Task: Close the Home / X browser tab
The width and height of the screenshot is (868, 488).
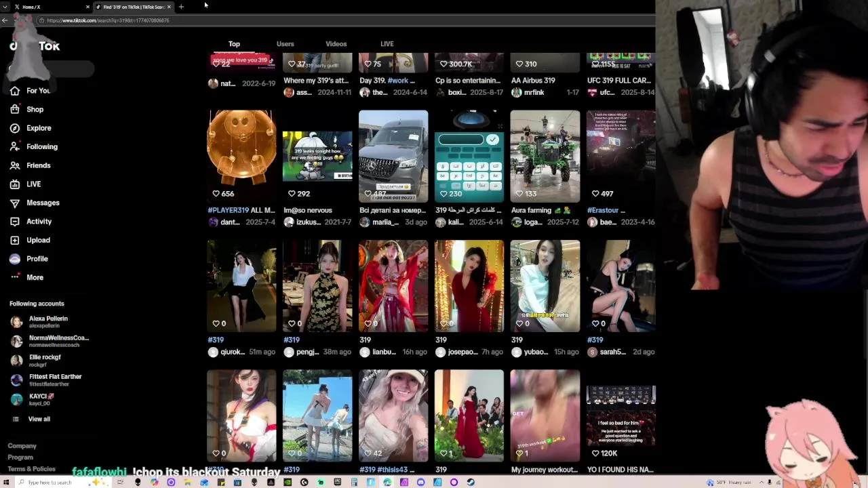Action: 87,7
